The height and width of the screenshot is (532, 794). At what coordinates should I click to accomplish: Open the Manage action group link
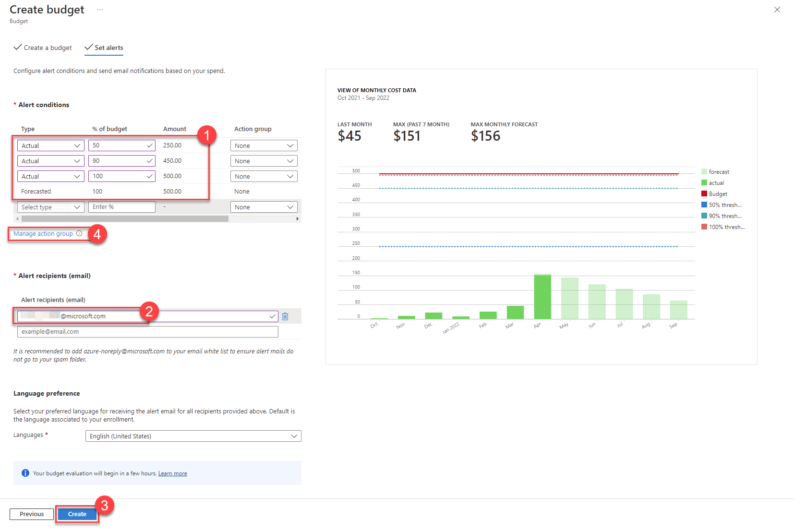pos(43,233)
